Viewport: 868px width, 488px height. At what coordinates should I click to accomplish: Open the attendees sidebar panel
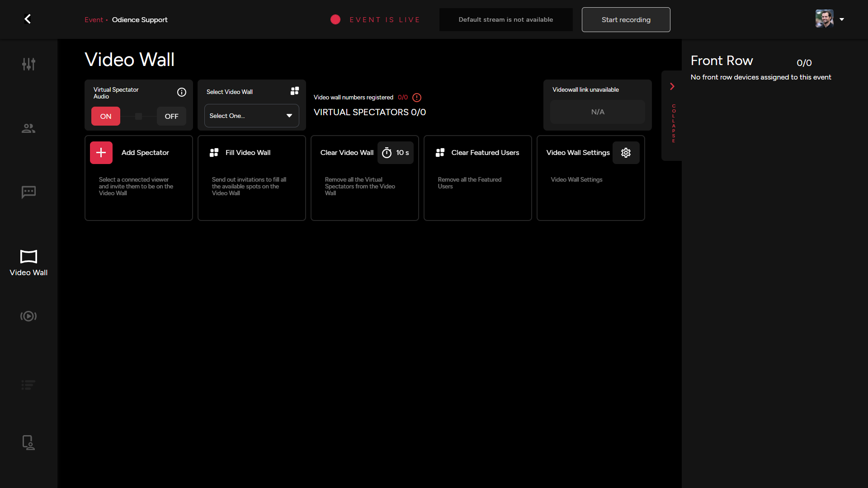28,128
